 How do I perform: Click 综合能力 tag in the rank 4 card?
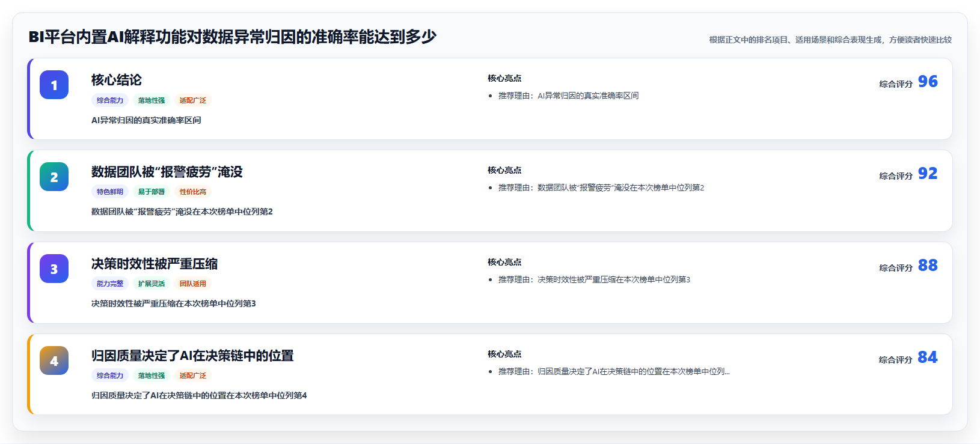click(x=110, y=376)
